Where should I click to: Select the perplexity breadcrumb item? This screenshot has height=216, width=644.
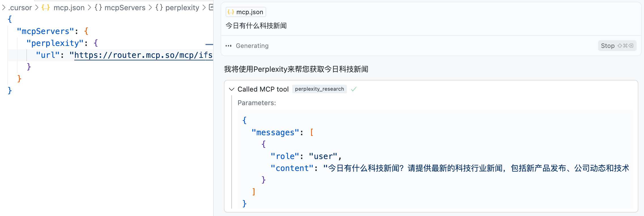pyautogui.click(x=182, y=8)
